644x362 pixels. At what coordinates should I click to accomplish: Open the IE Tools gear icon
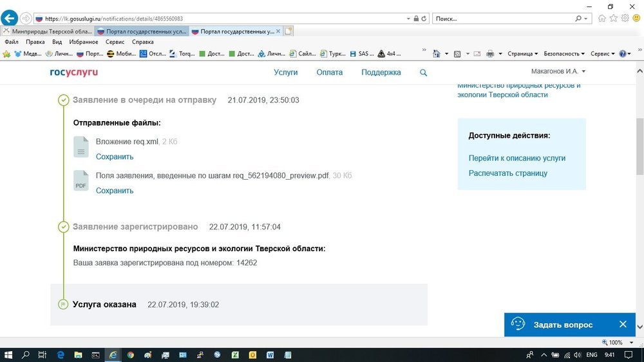625,18
